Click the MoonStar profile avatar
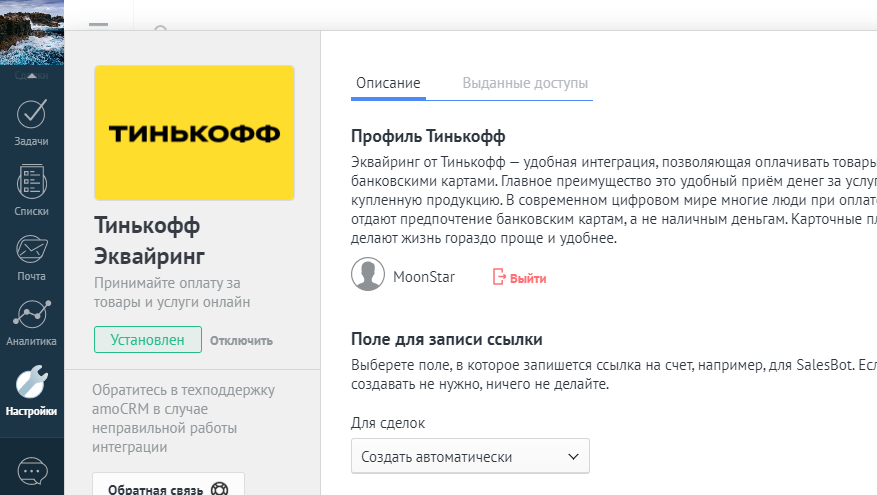The width and height of the screenshot is (877, 495). pyautogui.click(x=368, y=274)
